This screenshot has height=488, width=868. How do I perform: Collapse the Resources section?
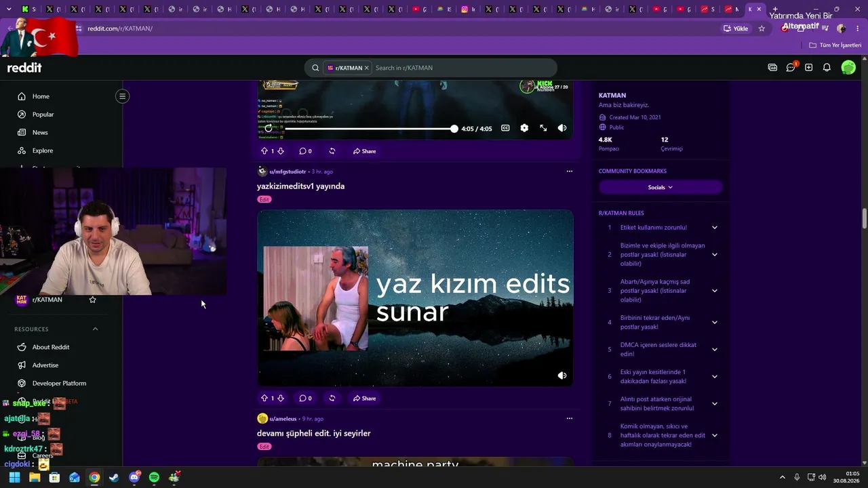point(95,329)
